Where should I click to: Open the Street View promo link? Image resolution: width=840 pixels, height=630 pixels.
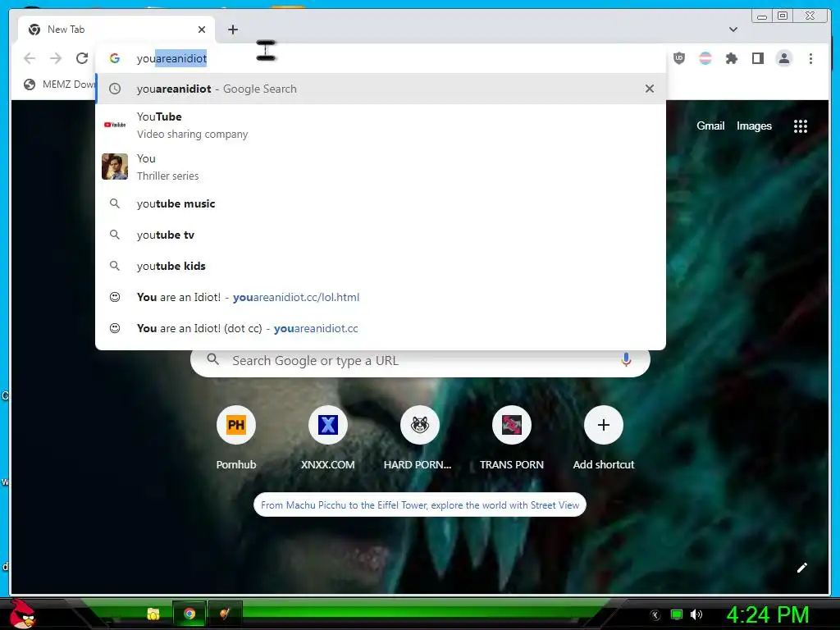(420, 504)
